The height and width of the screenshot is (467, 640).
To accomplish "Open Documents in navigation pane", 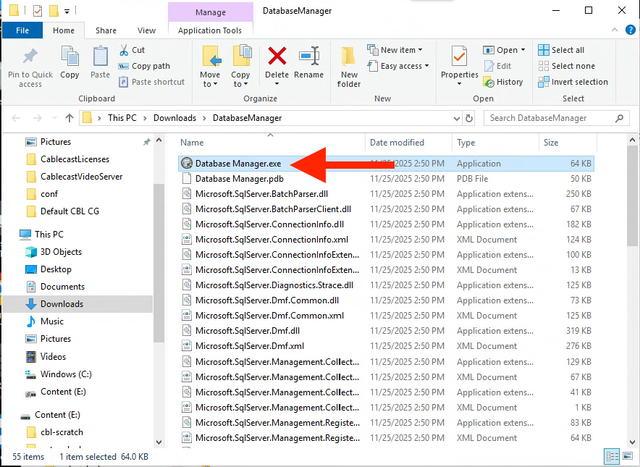I will (62, 287).
